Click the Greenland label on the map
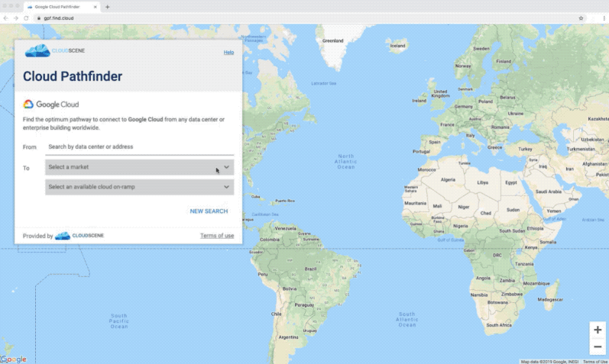Image resolution: width=609 pixels, height=364 pixels. pyautogui.click(x=333, y=40)
